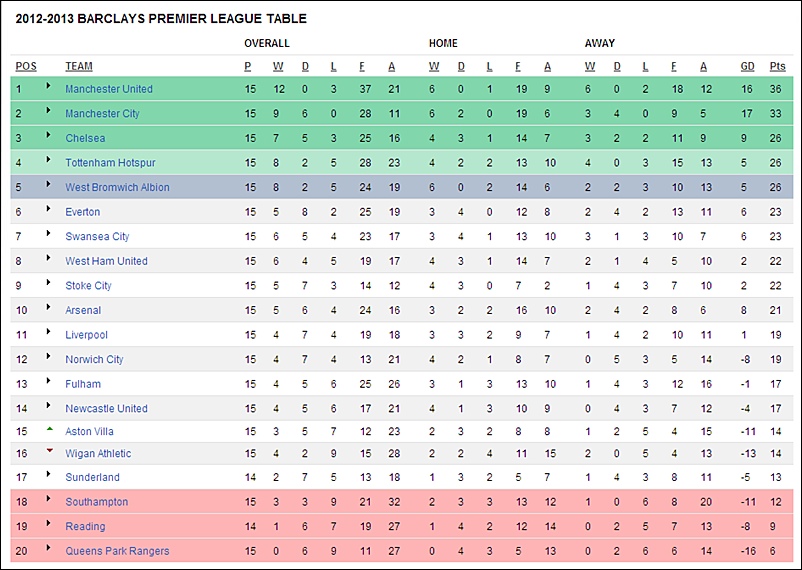Sort table by the GD column header
The width and height of the screenshot is (802, 570).
click(747, 66)
